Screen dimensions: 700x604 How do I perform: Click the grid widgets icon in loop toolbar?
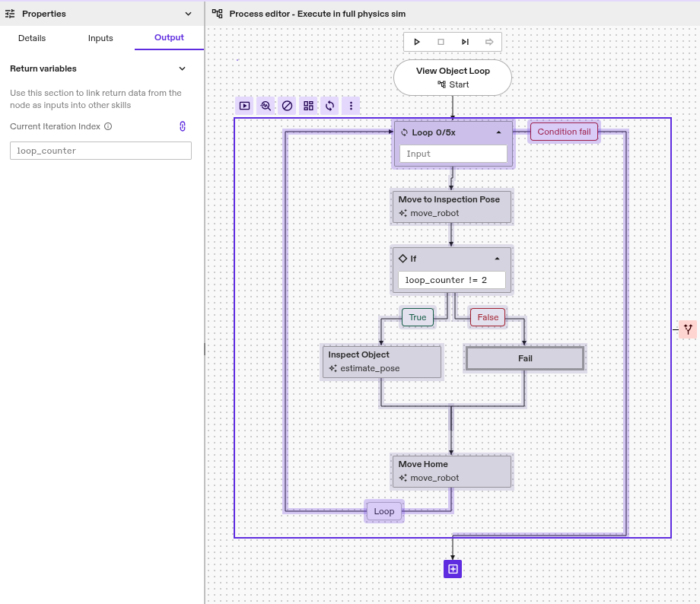(x=308, y=106)
